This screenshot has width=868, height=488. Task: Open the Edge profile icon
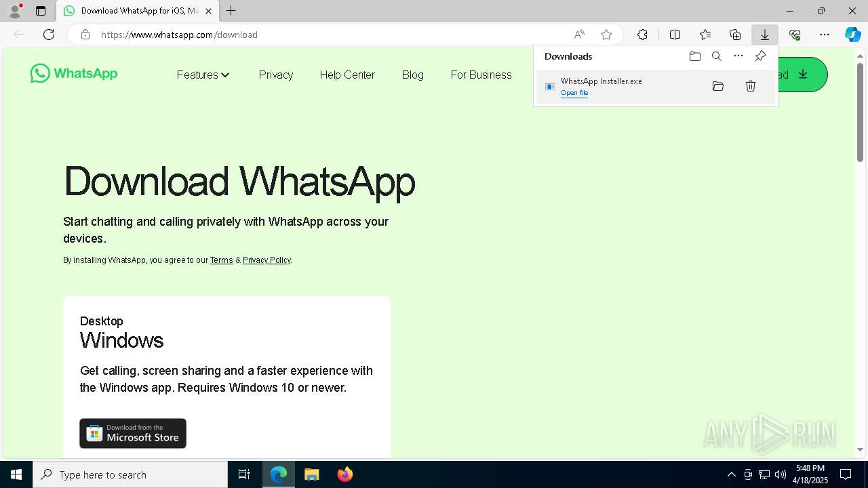pyautogui.click(x=15, y=11)
